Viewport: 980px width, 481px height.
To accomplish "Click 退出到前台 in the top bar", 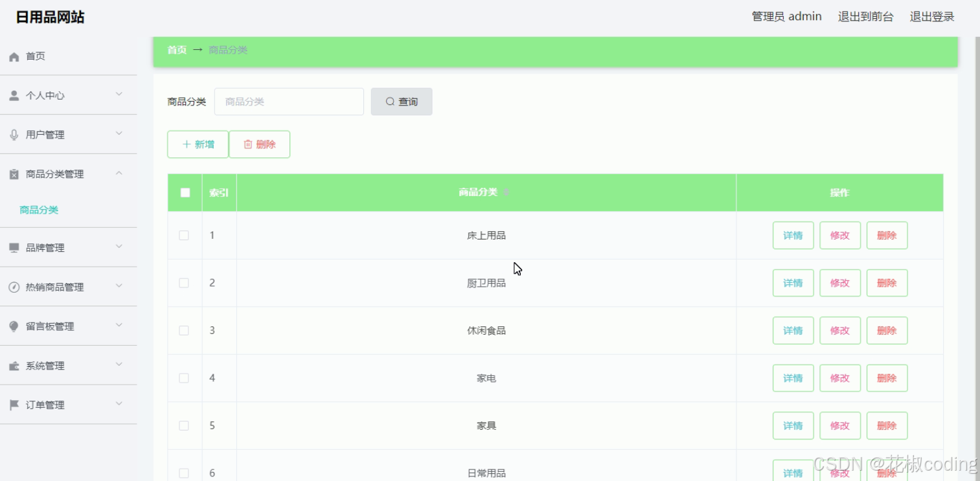I will (x=865, y=17).
